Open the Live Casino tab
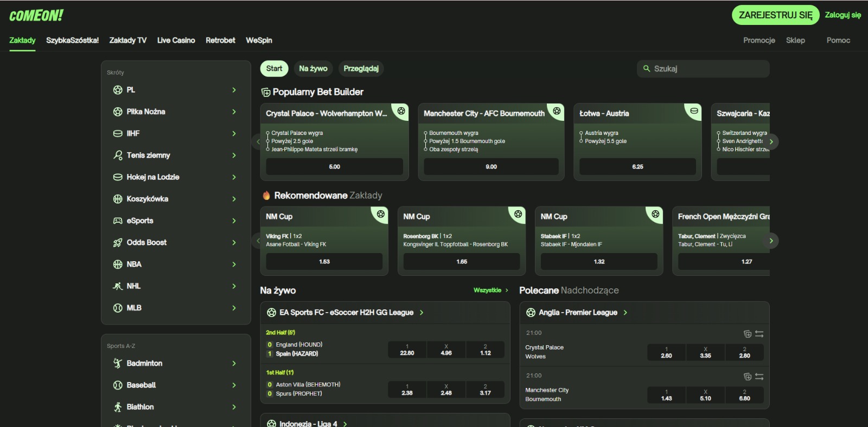868x427 pixels. [x=176, y=40]
